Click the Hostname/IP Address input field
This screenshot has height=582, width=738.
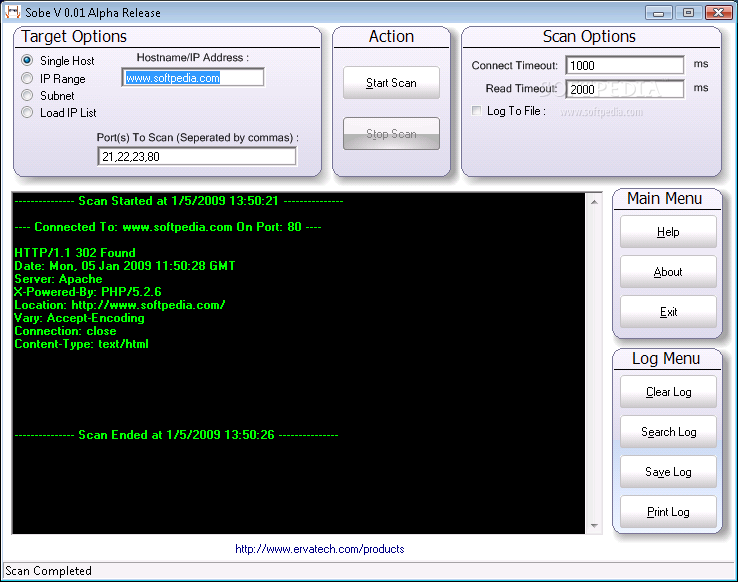tap(193, 78)
